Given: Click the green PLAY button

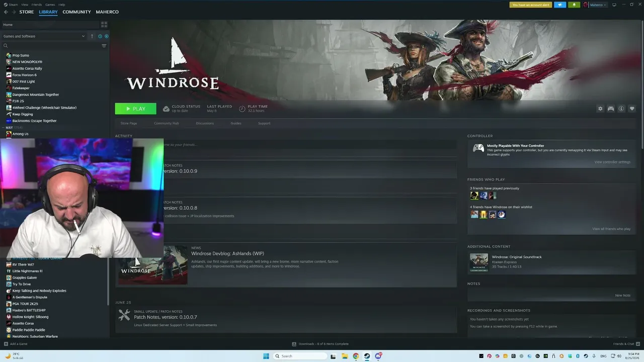Looking at the screenshot, I should click(x=135, y=109).
